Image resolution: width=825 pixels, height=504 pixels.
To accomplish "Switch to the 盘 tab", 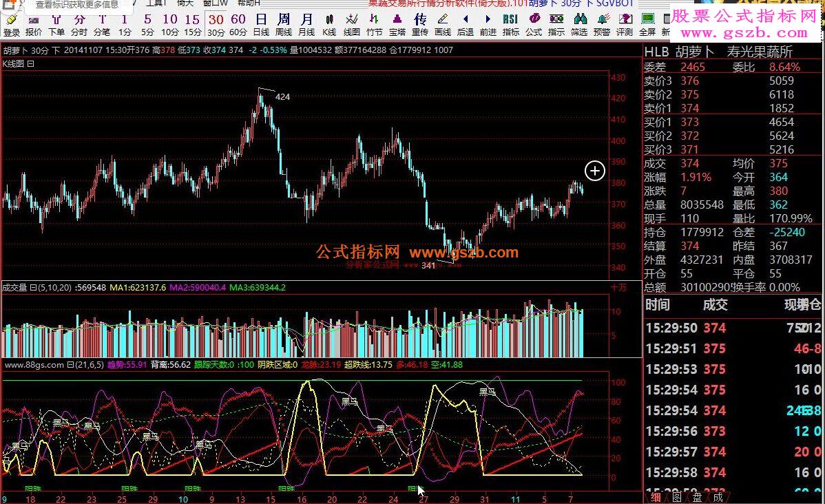I will (x=697, y=496).
